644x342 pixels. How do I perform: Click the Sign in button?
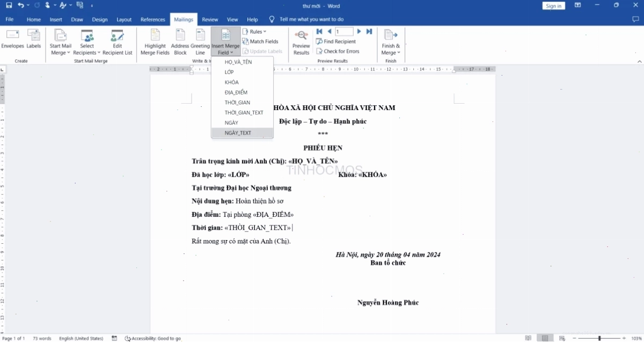click(553, 6)
